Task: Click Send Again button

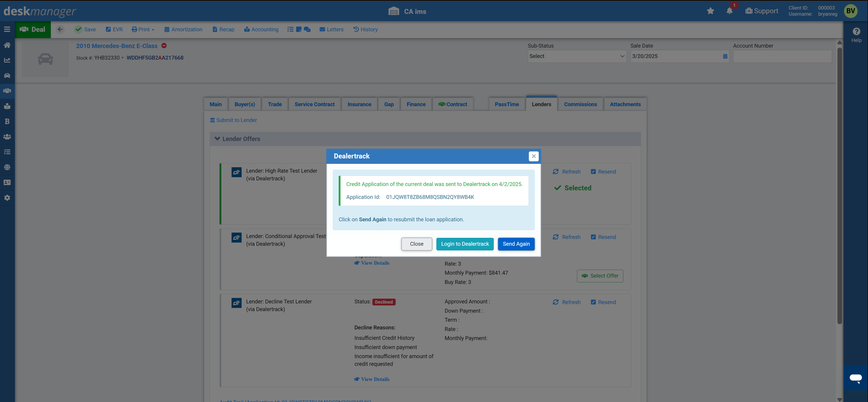Action: 516,244
